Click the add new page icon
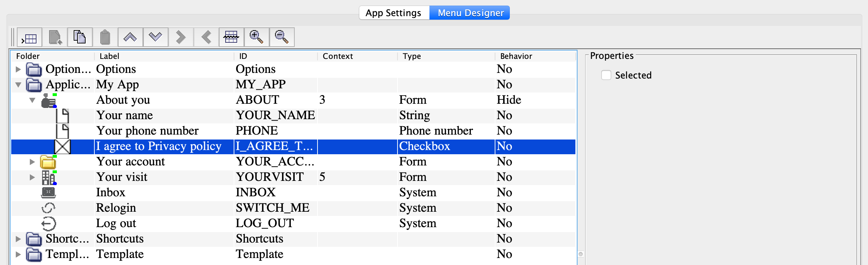 55,38
